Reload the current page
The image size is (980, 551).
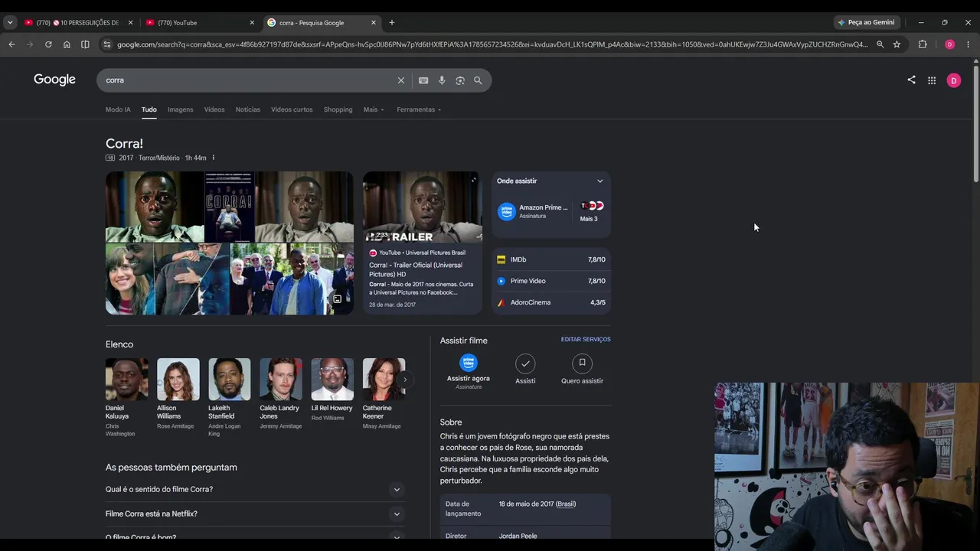coord(48,44)
